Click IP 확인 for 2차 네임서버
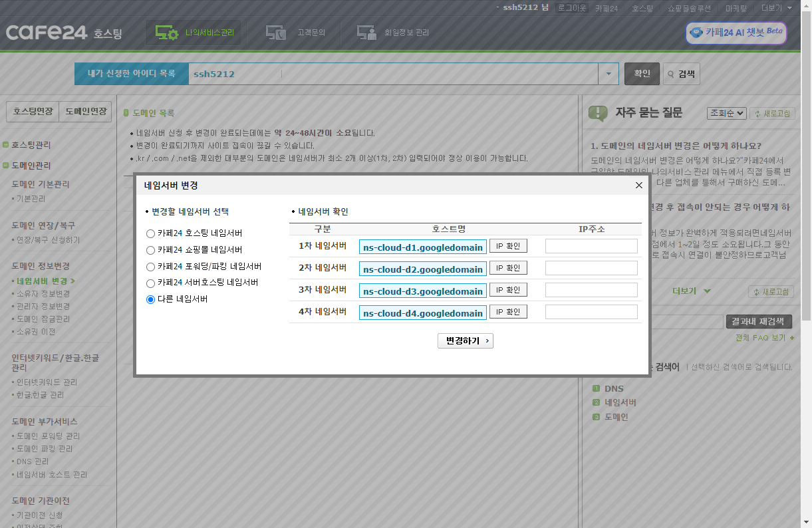812x528 pixels. (x=508, y=268)
